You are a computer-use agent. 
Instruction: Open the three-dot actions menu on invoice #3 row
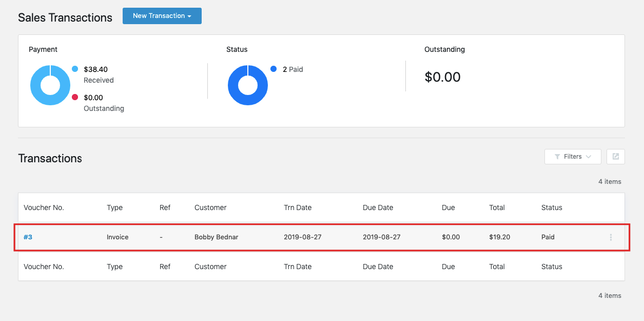611,237
